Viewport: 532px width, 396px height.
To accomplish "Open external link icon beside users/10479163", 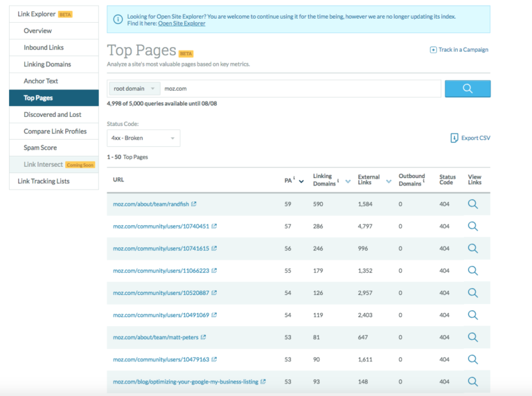I will click(x=214, y=359).
